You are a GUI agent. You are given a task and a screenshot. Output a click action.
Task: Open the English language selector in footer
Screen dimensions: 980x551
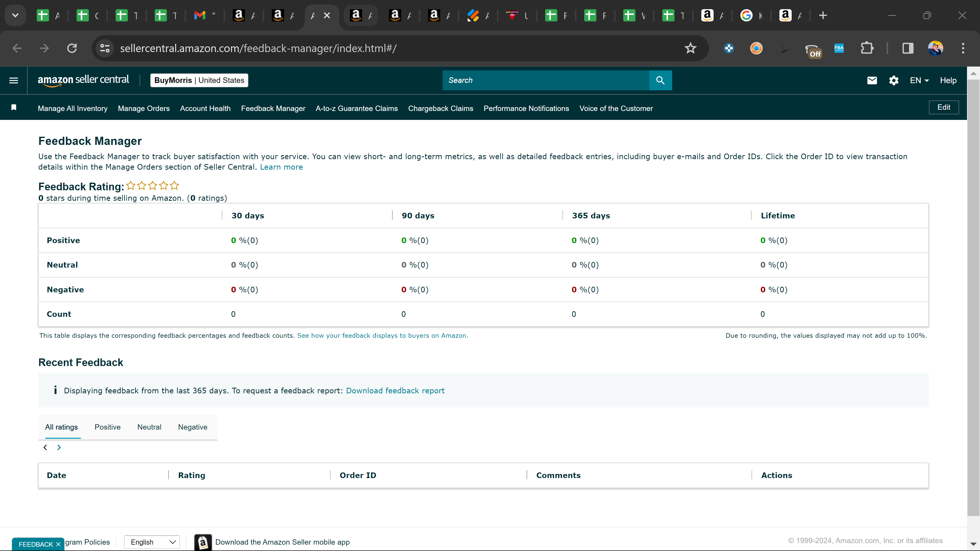(x=152, y=542)
